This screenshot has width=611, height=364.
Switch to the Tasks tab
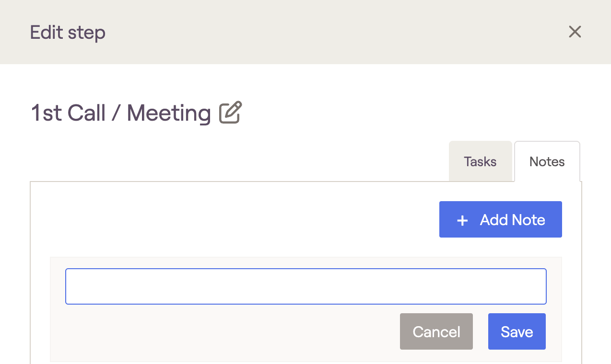[x=480, y=161]
